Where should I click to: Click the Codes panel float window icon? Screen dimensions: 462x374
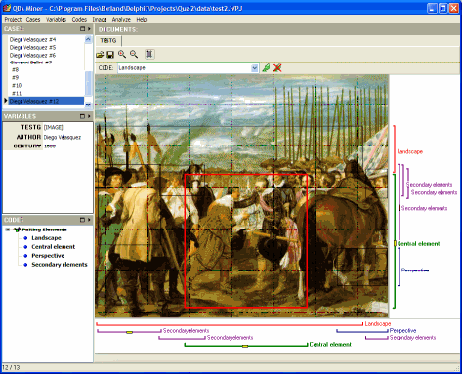point(82,220)
